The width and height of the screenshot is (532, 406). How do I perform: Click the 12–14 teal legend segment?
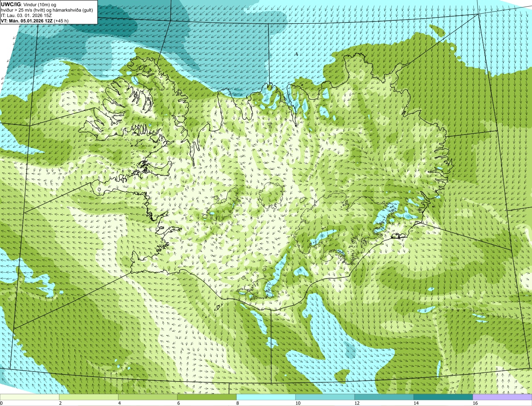[x=384, y=397]
